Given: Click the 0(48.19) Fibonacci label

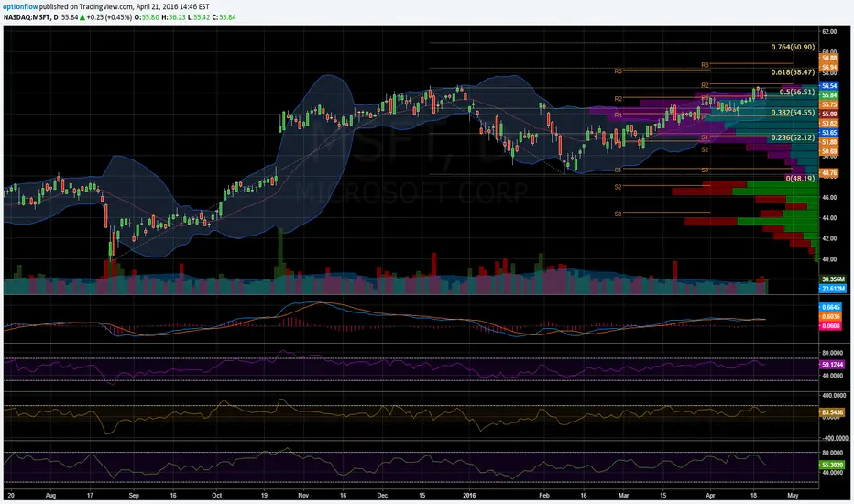Looking at the screenshot, I should (800, 178).
